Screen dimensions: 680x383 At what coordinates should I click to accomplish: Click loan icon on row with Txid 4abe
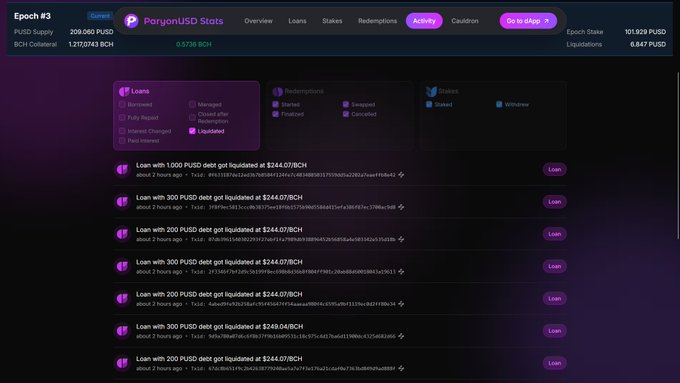pos(122,298)
